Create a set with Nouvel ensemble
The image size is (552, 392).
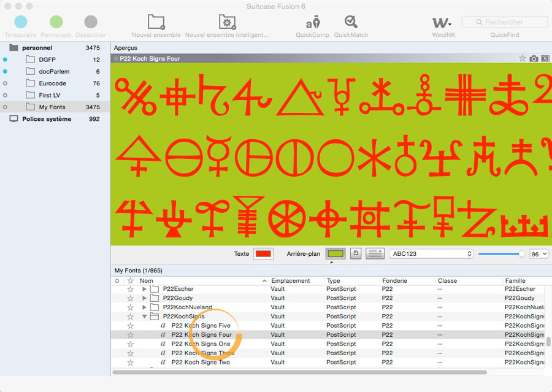[156, 26]
